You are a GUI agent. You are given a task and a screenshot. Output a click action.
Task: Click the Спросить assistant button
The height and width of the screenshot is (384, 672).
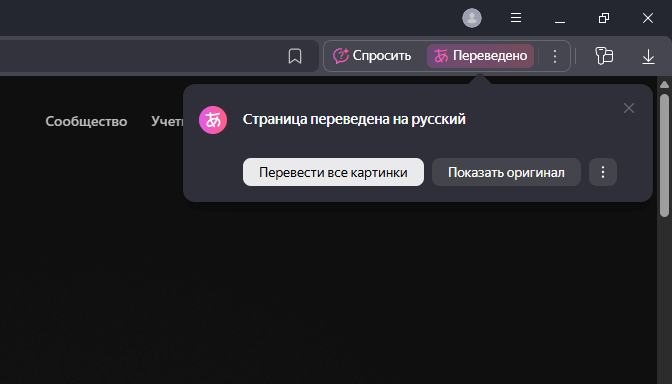372,56
